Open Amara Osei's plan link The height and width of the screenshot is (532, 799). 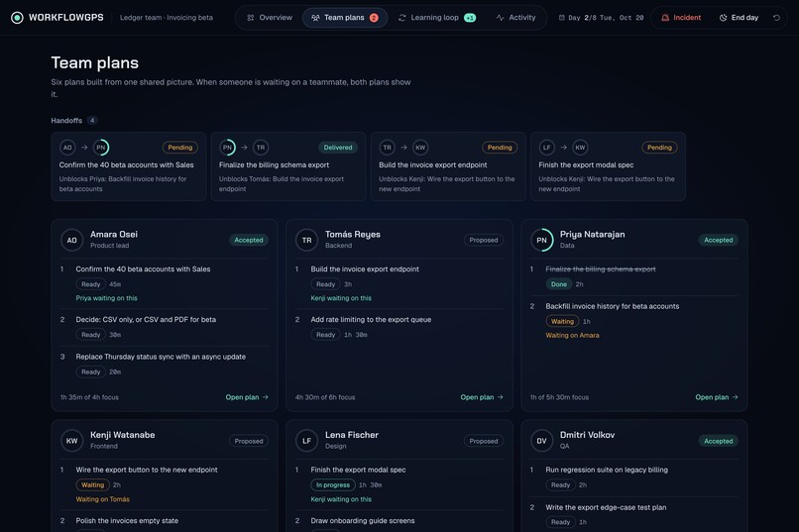pyautogui.click(x=247, y=397)
